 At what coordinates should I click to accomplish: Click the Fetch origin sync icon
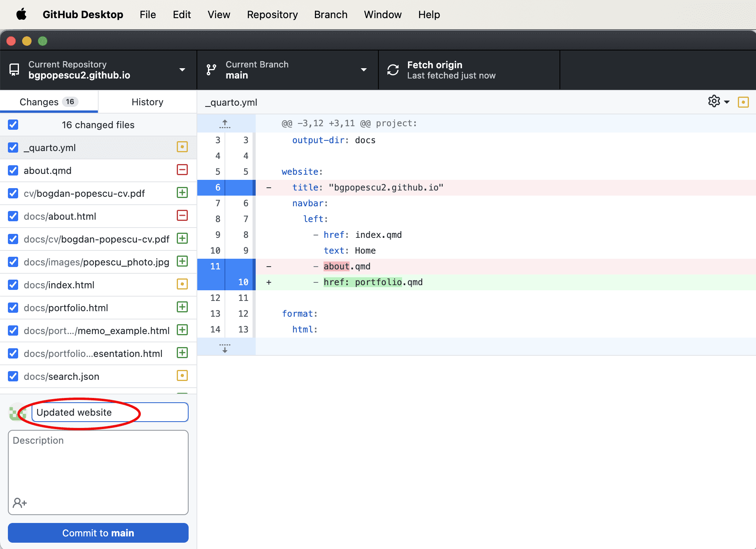(x=393, y=70)
